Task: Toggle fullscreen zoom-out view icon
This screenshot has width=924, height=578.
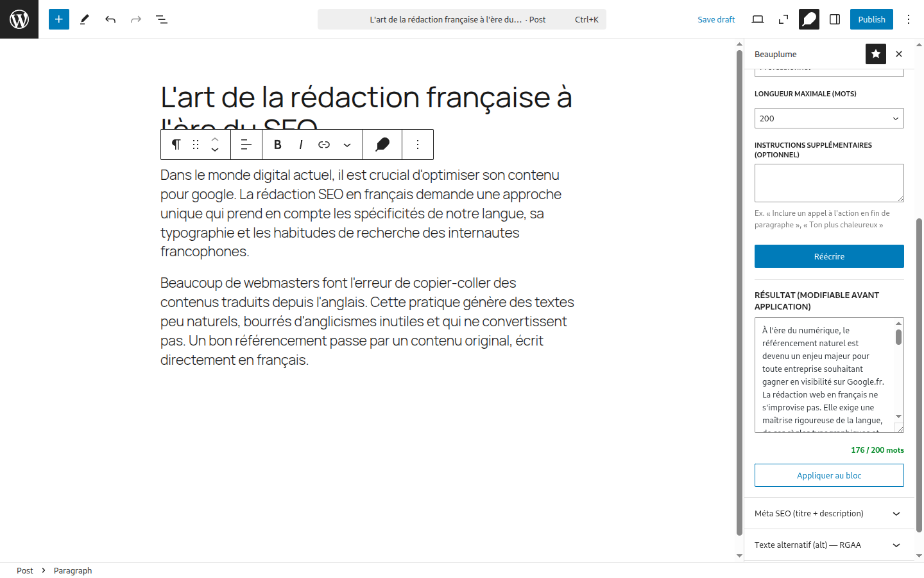Action: click(783, 19)
